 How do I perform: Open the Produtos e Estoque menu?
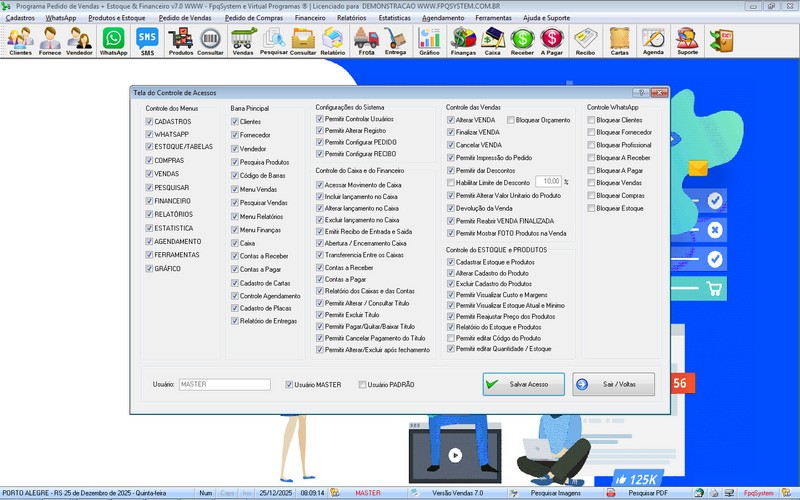[117, 18]
